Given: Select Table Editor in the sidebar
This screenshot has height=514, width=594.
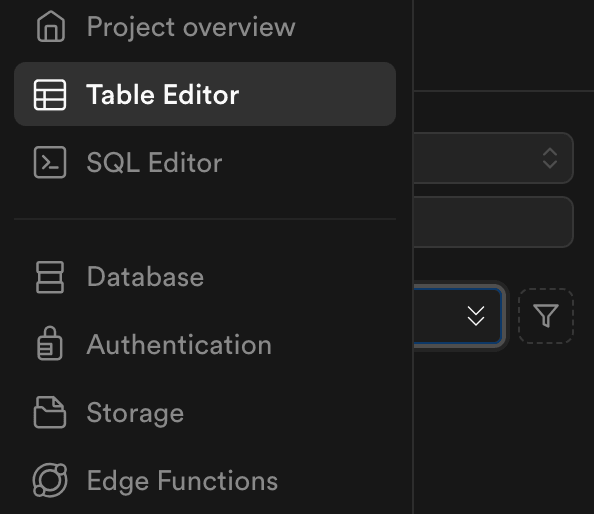Looking at the screenshot, I should click(205, 94).
